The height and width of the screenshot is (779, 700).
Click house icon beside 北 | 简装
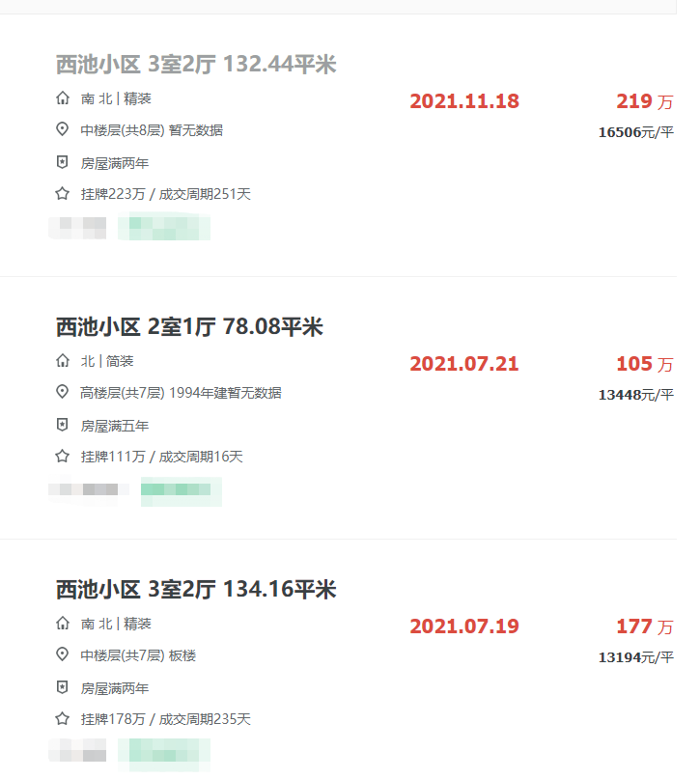pos(63,361)
